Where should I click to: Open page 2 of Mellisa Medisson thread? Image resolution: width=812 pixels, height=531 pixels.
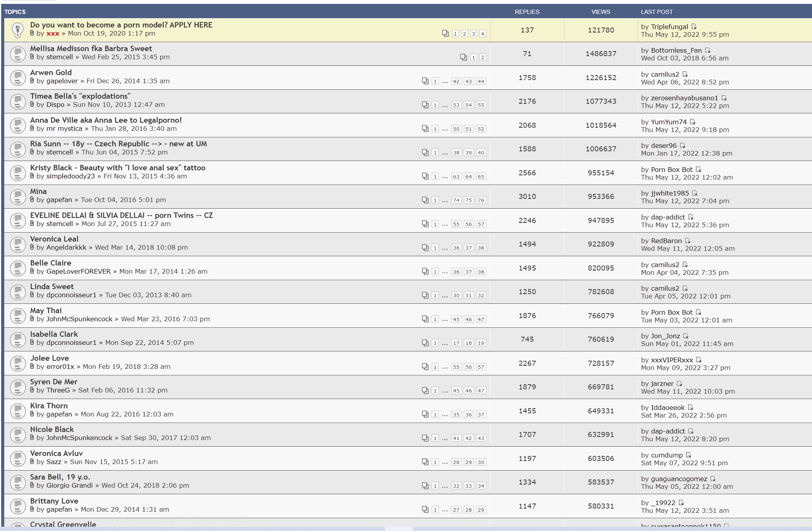[482, 57]
